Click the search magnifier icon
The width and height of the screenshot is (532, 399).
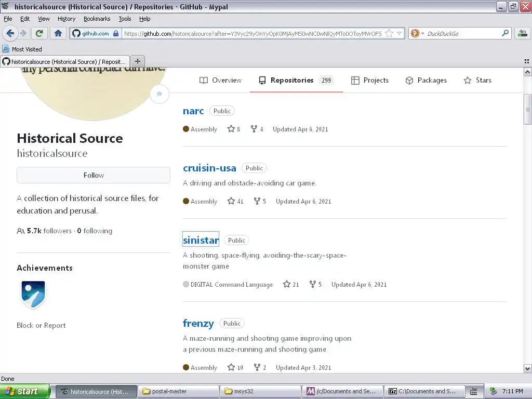pyautogui.click(x=505, y=33)
